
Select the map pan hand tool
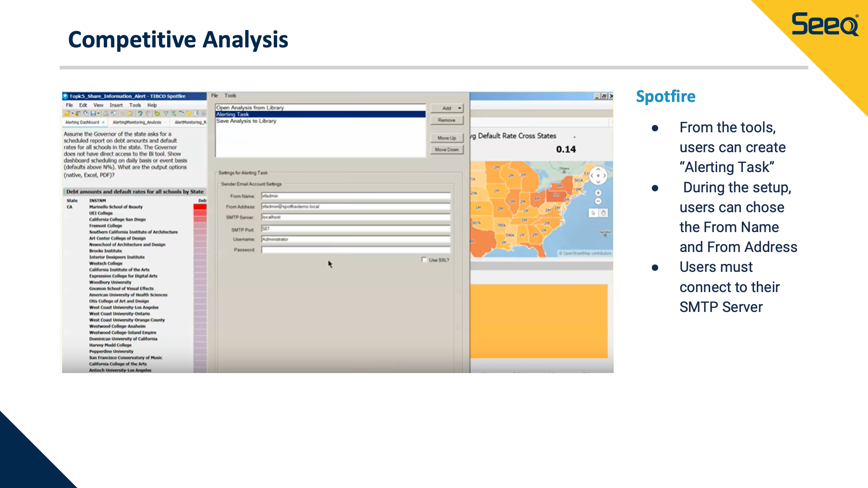[x=603, y=213]
